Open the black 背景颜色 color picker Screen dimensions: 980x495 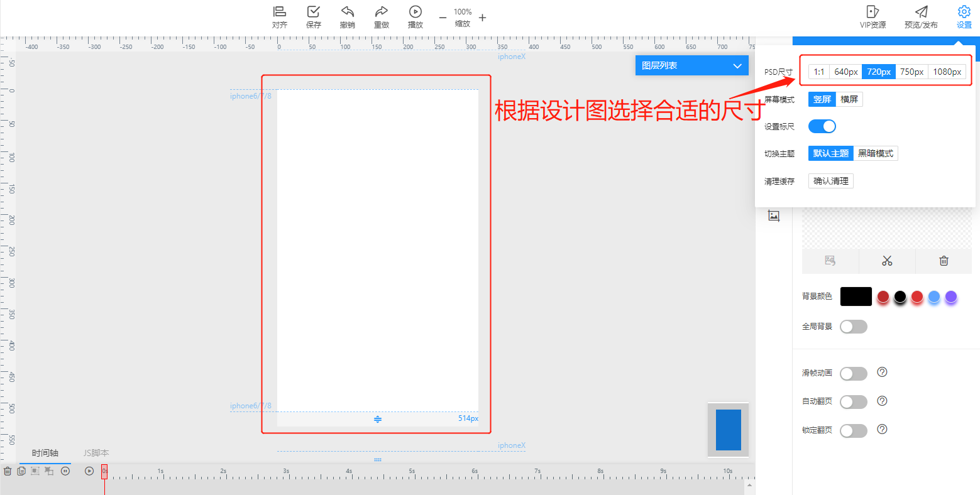(x=856, y=296)
